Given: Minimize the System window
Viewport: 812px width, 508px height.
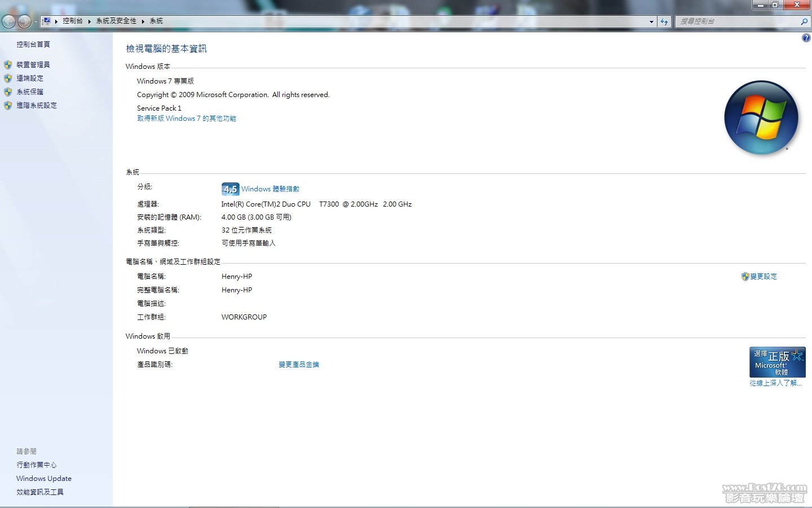Looking at the screenshot, I should pyautogui.click(x=760, y=5).
